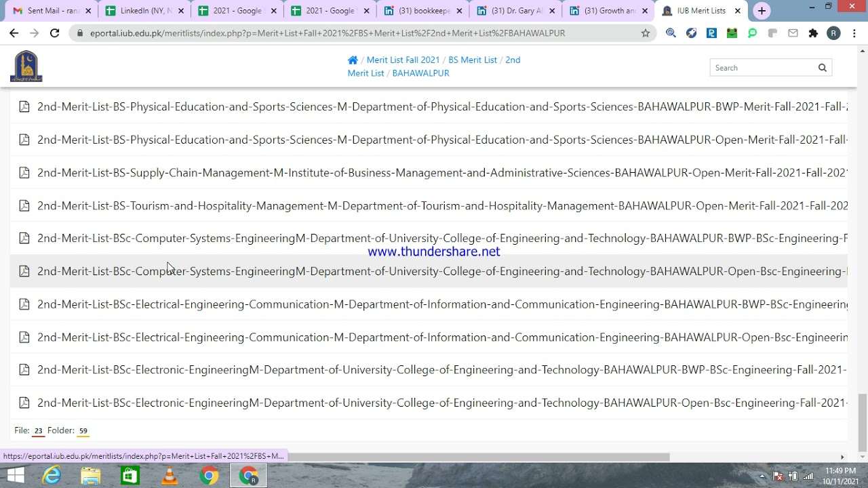
Task: Click file icon of Tourism-and-Hospitality row
Action: (24, 205)
